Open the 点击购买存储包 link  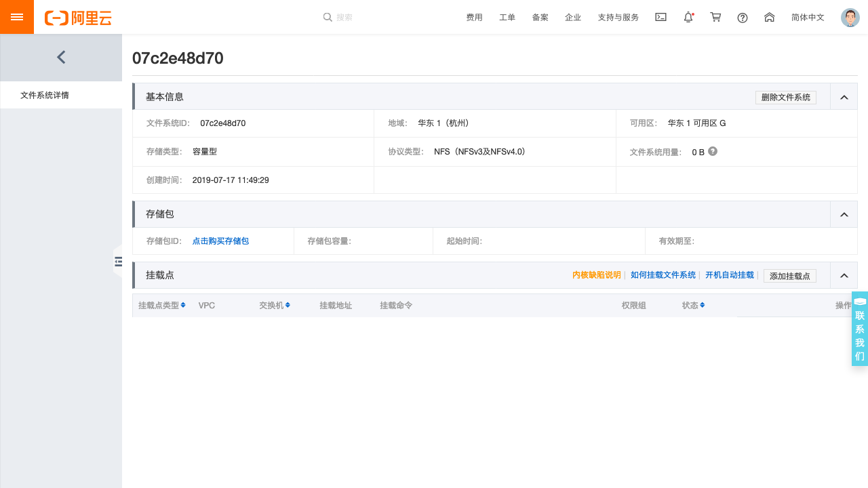click(220, 241)
